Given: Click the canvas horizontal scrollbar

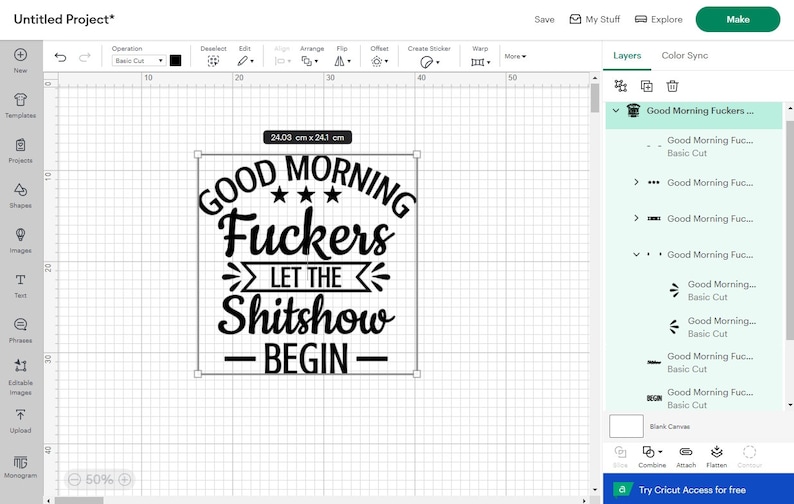Looking at the screenshot, I should [79, 500].
